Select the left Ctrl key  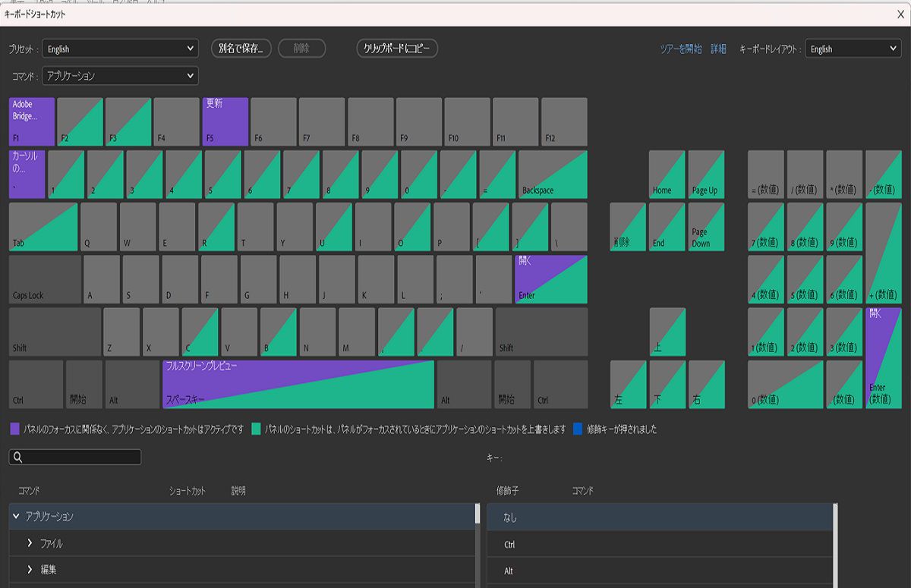(36, 384)
